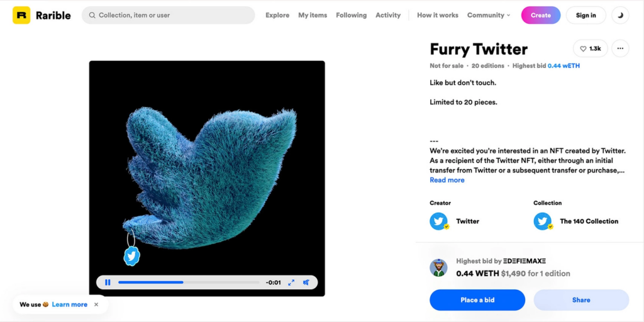
Task: Expand description with Read more
Action: [447, 180]
